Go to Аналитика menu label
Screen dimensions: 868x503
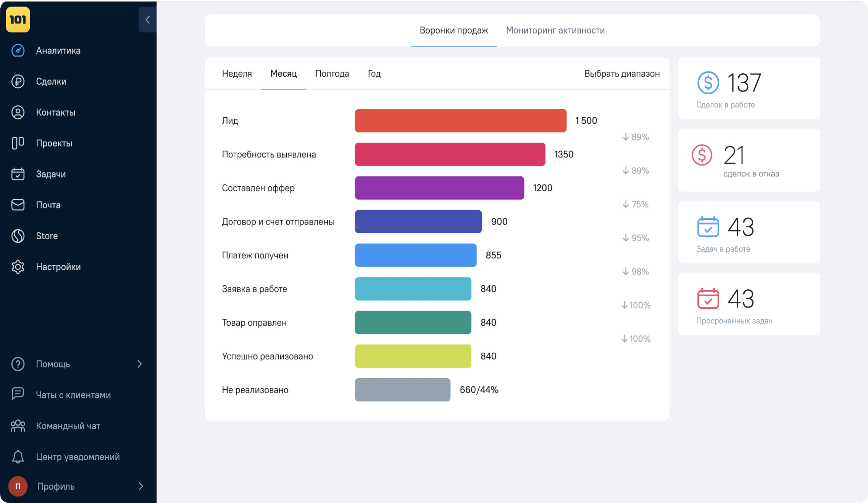click(x=58, y=51)
